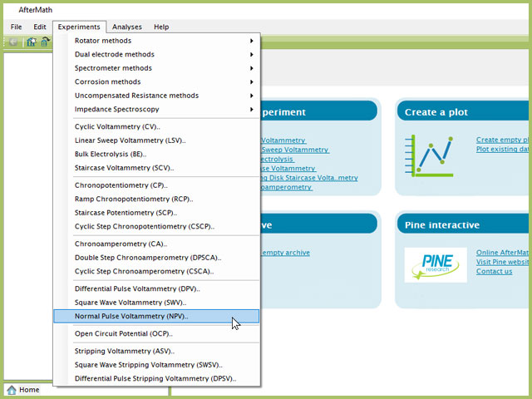Image resolution: width=532 pixels, height=399 pixels.
Task: Expand the Dual electrode methods submenu
Action: coord(162,55)
